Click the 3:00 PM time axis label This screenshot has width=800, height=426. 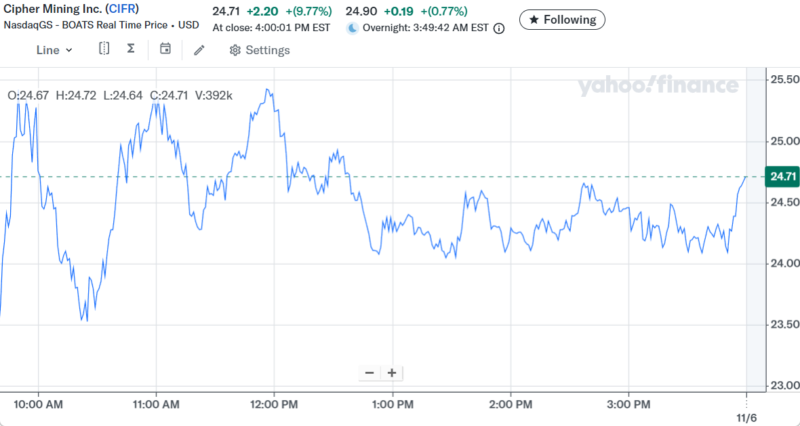630,404
